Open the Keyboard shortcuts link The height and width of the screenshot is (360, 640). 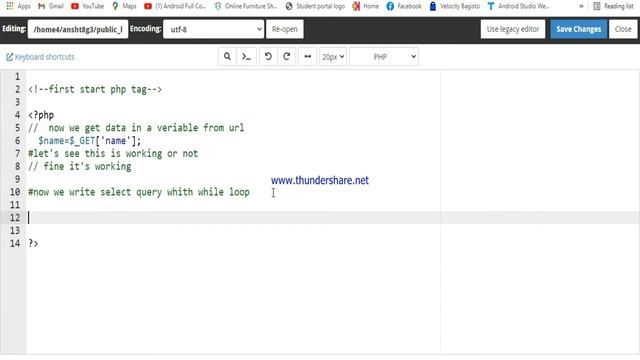[x=40, y=57]
